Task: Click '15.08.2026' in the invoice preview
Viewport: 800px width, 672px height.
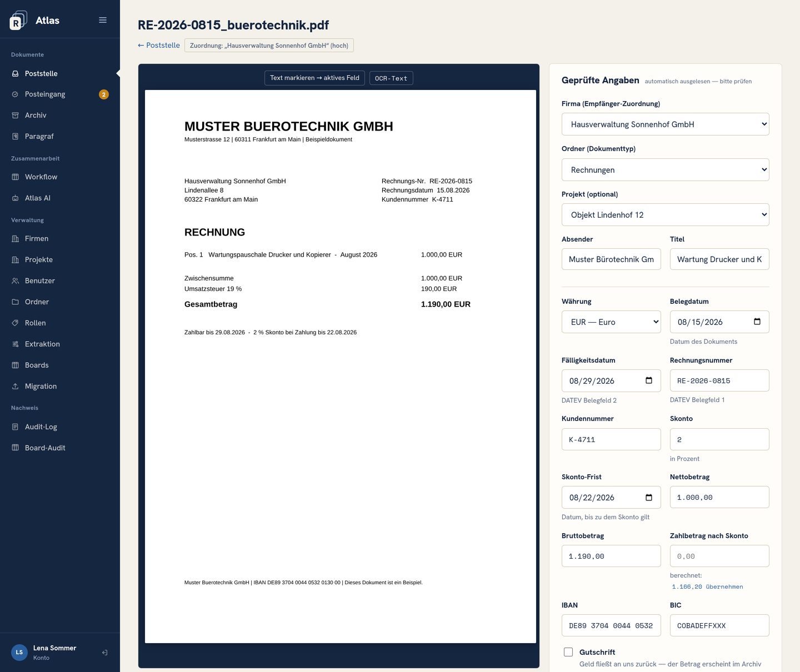Action: pos(453,190)
